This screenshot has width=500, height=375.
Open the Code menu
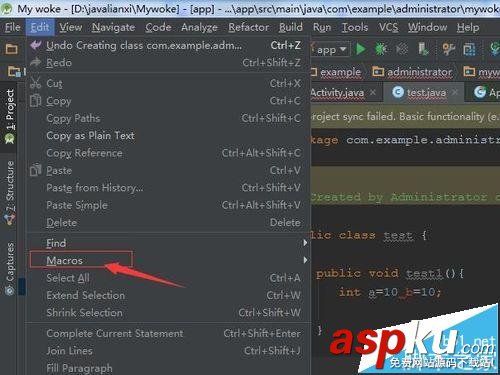tap(158, 27)
